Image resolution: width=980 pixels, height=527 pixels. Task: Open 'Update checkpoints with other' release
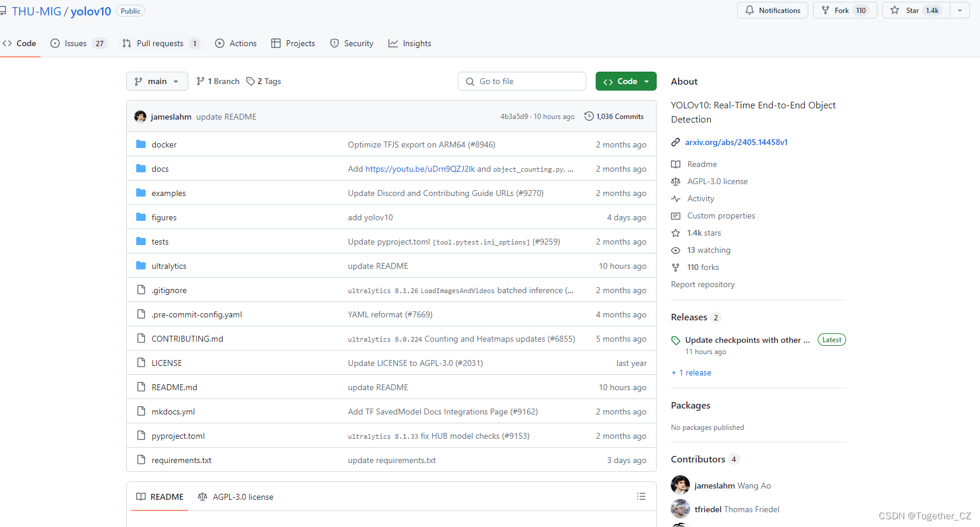(747, 340)
